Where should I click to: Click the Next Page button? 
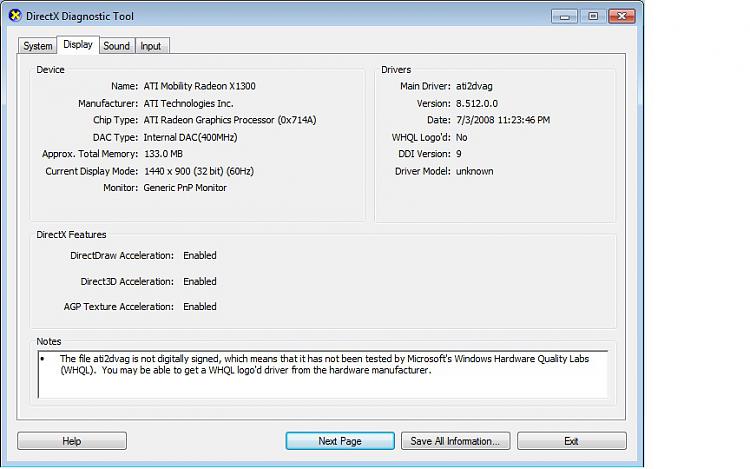click(x=340, y=441)
